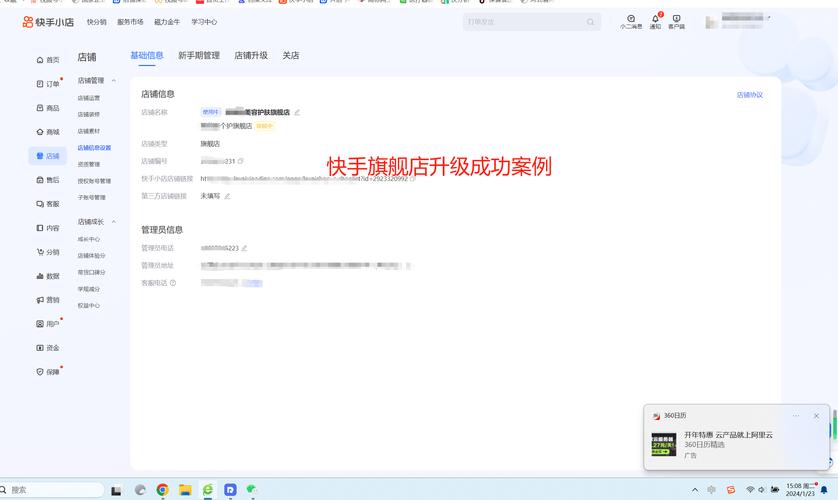
Task: Open 内容 content in left sidebar
Action: [x=48, y=228]
